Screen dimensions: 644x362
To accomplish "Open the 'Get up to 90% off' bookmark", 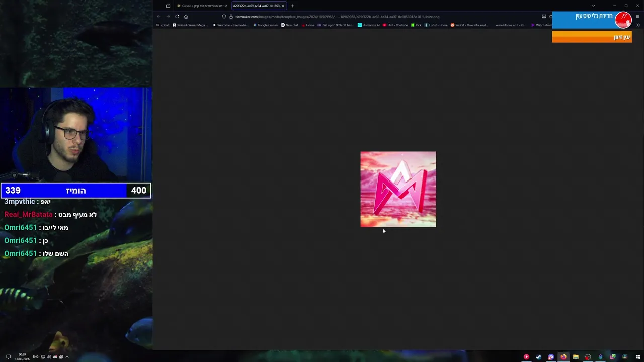I will tap(336, 25).
